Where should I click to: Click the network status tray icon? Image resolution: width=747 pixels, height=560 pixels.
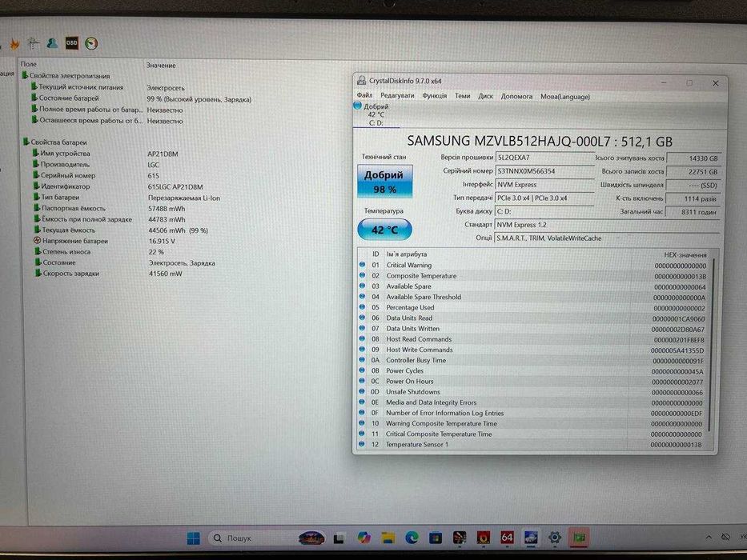pyautogui.click(x=725, y=537)
